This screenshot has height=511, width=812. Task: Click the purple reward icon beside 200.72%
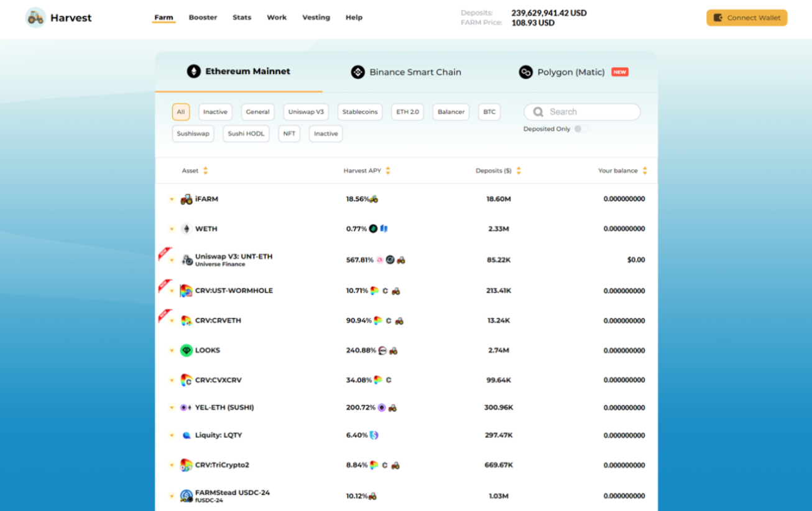[382, 408]
